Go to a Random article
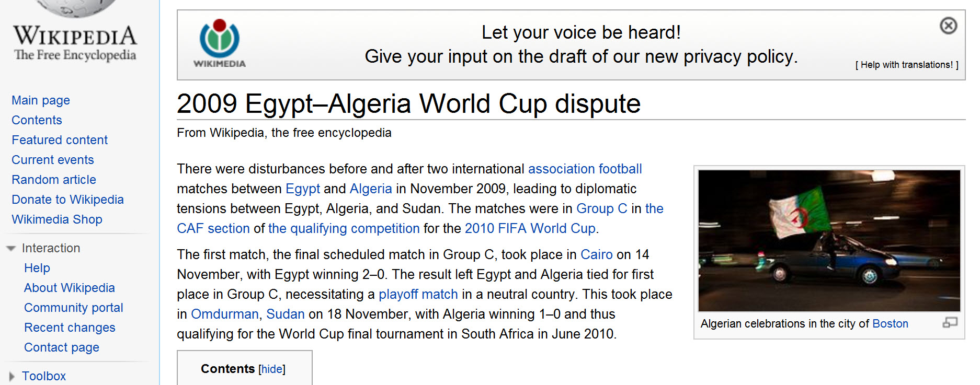The image size is (980, 385). 54,179
